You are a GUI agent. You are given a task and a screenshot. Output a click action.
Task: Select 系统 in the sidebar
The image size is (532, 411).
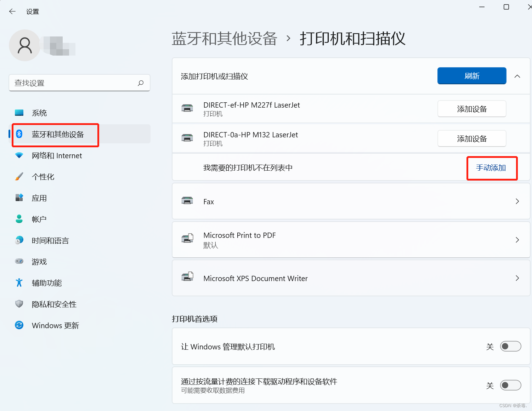(x=79, y=113)
